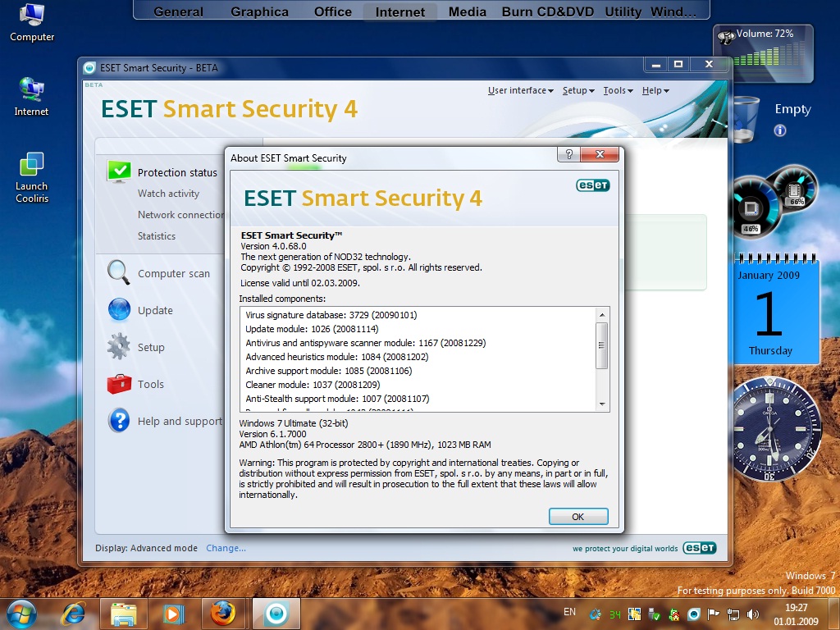This screenshot has width=840, height=630.
Task: Select the ESET Smart Security taskbar button
Action: [276, 614]
